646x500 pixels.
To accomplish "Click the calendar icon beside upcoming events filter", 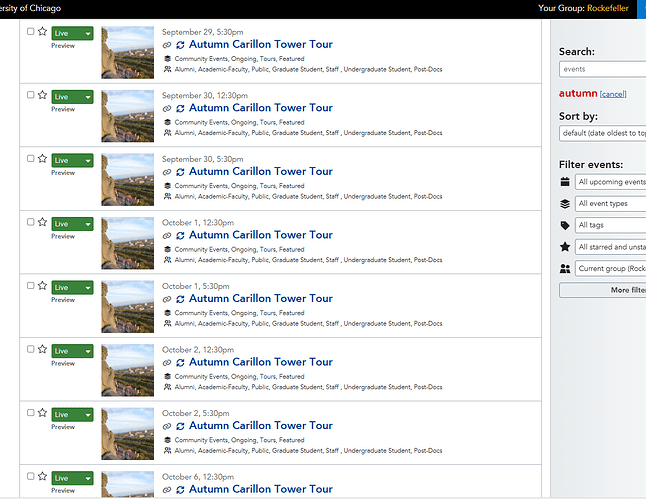I will [565, 182].
